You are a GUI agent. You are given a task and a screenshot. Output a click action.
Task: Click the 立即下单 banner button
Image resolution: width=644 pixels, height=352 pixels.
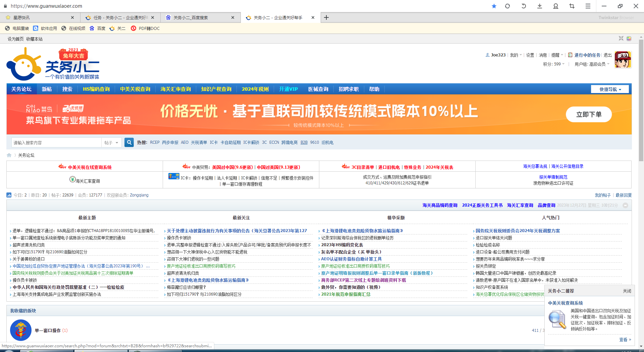(589, 115)
